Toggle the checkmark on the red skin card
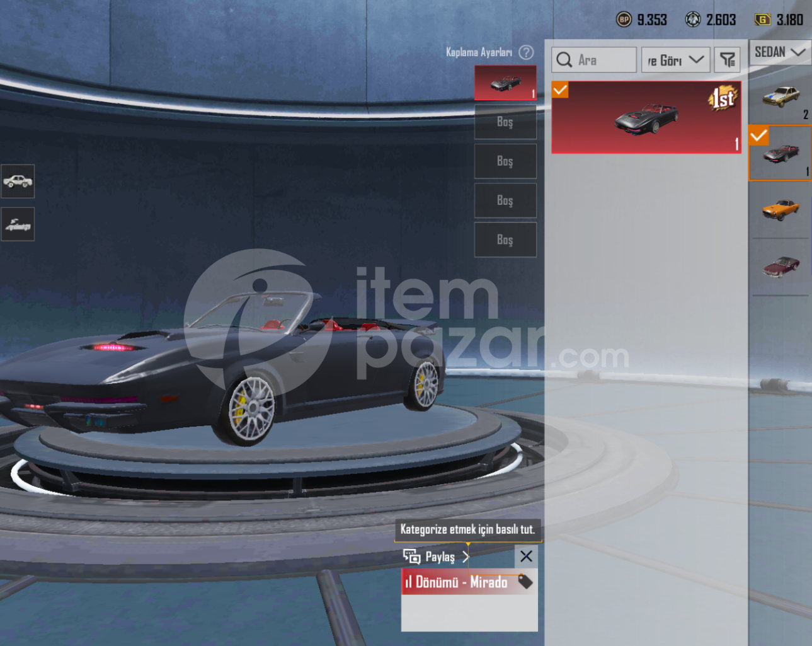 (x=560, y=90)
